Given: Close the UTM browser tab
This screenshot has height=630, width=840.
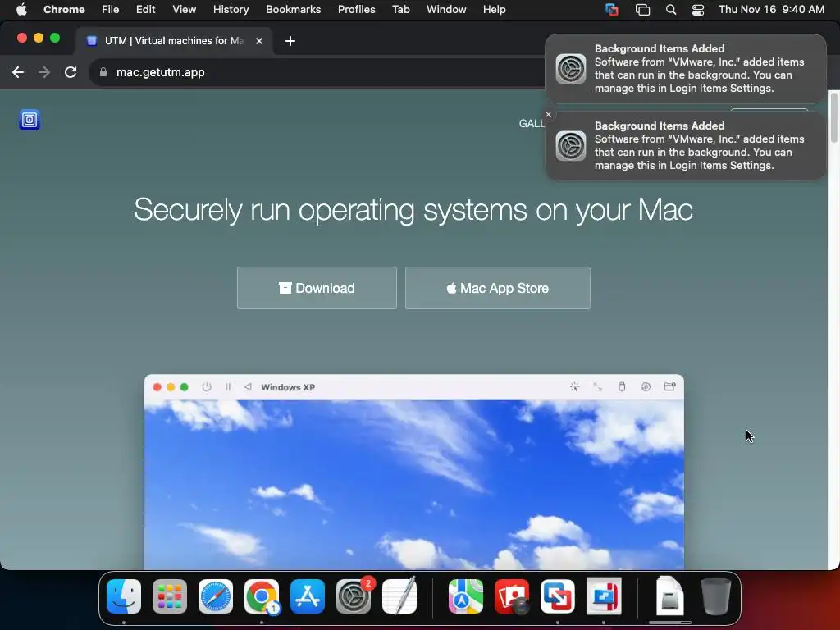Looking at the screenshot, I should [x=258, y=41].
